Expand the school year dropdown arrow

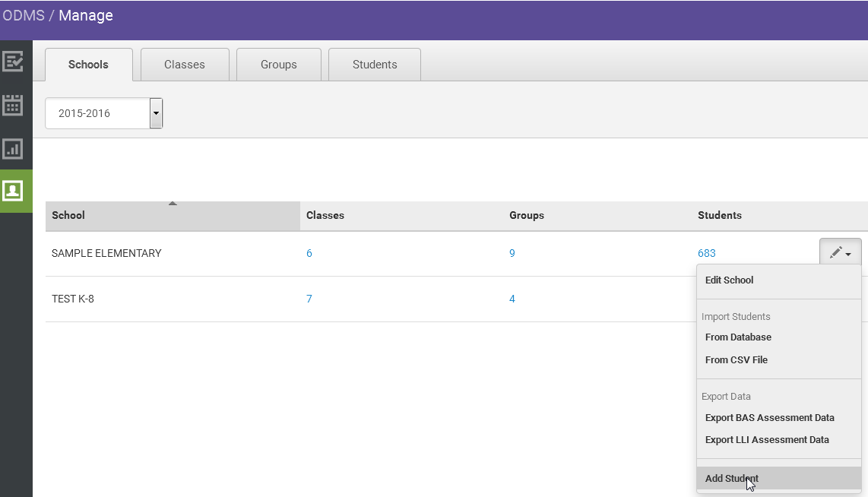pos(156,112)
